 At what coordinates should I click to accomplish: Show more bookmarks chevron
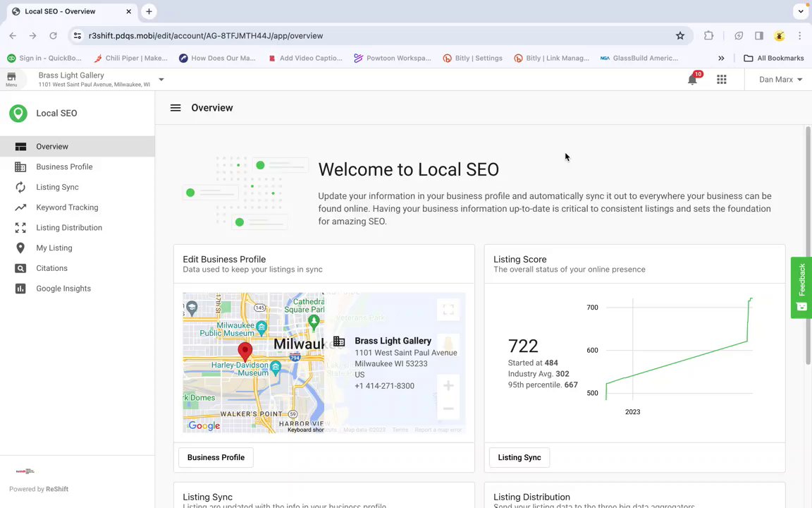(721, 58)
